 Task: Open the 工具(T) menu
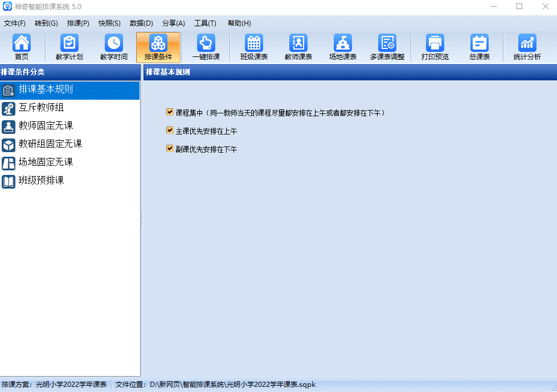(205, 23)
